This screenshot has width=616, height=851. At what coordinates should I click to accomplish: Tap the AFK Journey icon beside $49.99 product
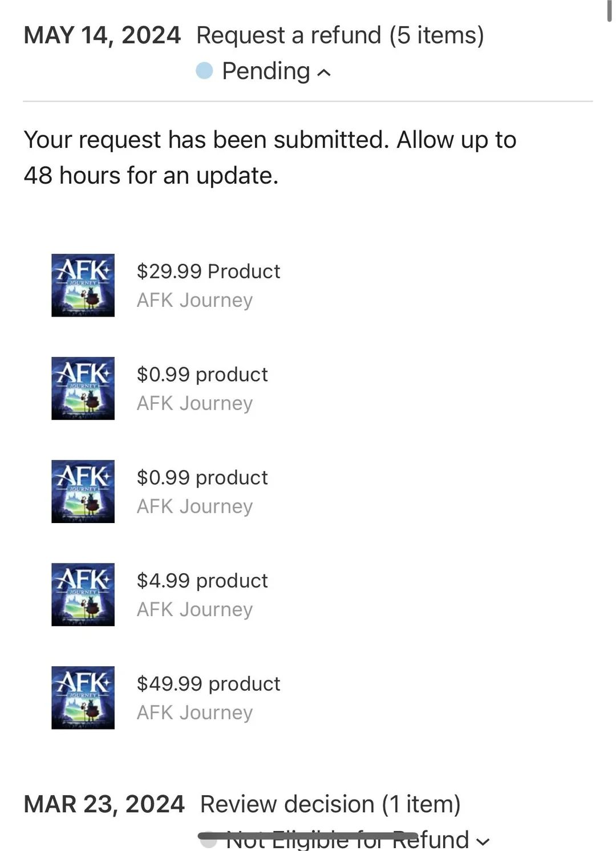83,698
